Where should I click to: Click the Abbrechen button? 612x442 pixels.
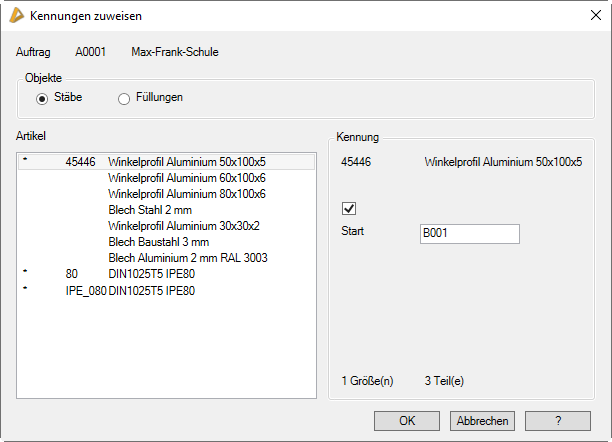484,421
